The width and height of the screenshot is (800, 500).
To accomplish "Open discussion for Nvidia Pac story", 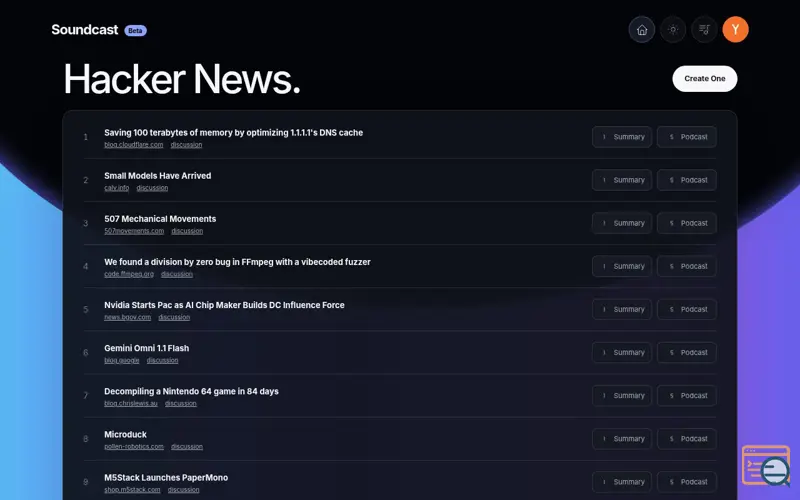I will pos(174,317).
